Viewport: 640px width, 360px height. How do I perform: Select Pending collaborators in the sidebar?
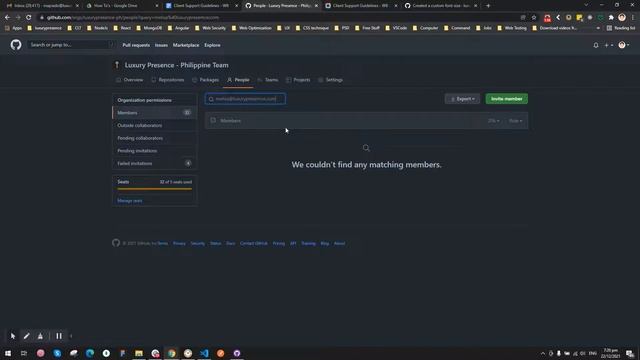pyautogui.click(x=154, y=138)
